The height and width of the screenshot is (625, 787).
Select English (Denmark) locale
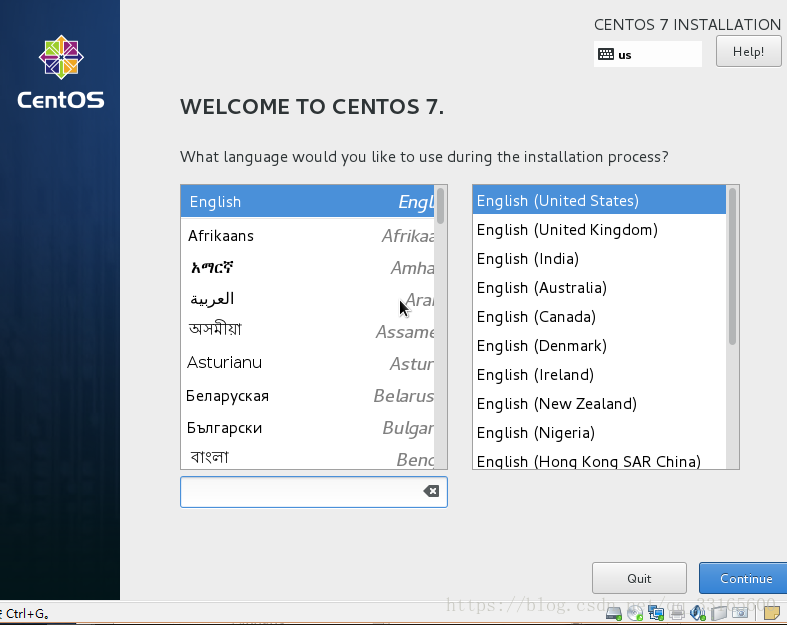coord(599,346)
